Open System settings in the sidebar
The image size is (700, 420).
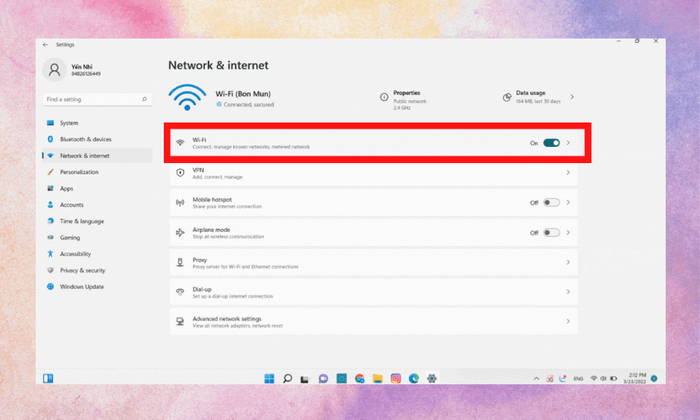[97, 123]
